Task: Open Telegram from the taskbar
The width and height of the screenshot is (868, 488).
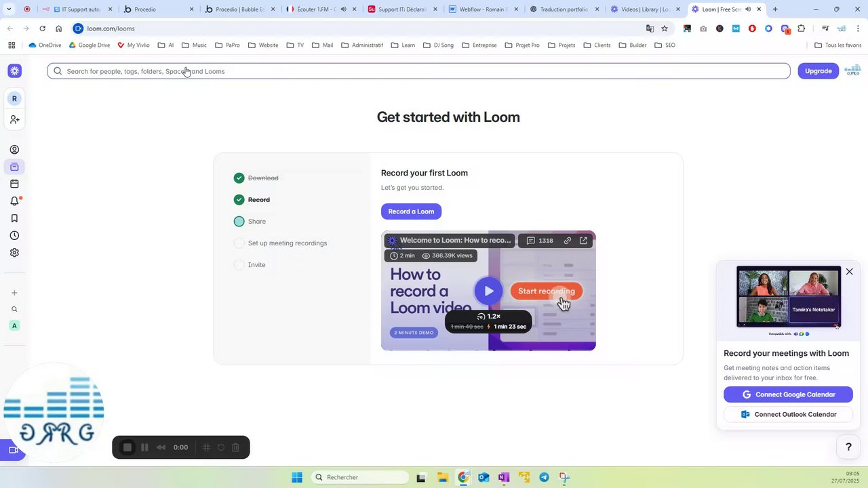Action: click(x=544, y=477)
